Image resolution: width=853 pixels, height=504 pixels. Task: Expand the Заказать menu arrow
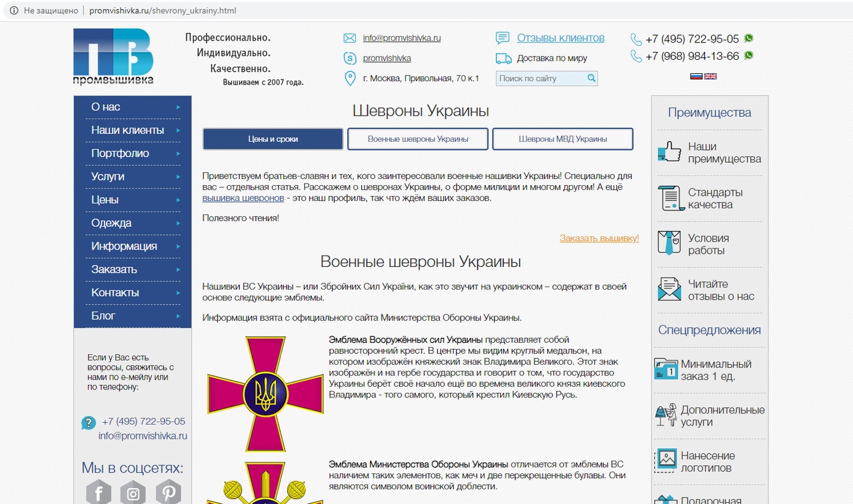click(x=178, y=270)
